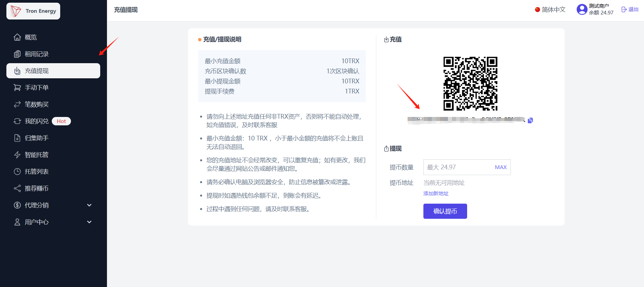Viewport: 644px width, 287px height.
Task: Open the 手动下单 menu item
Action: click(x=53, y=88)
